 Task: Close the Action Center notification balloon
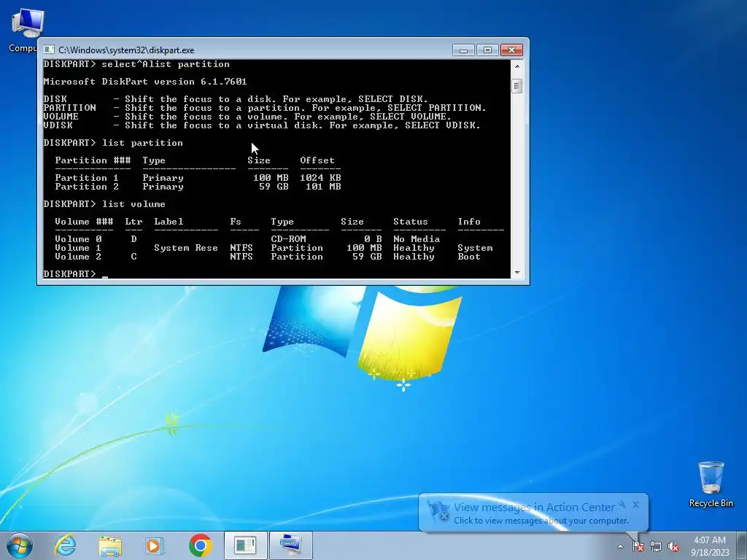click(x=635, y=505)
